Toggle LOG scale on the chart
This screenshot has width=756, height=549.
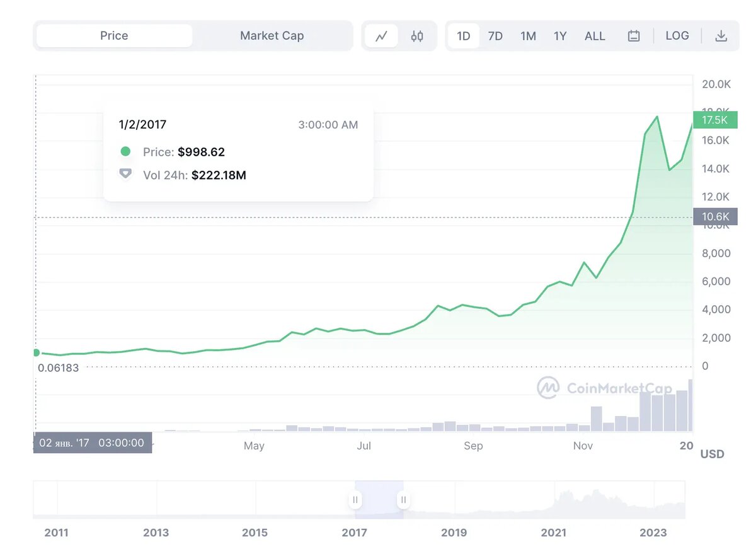[677, 36]
